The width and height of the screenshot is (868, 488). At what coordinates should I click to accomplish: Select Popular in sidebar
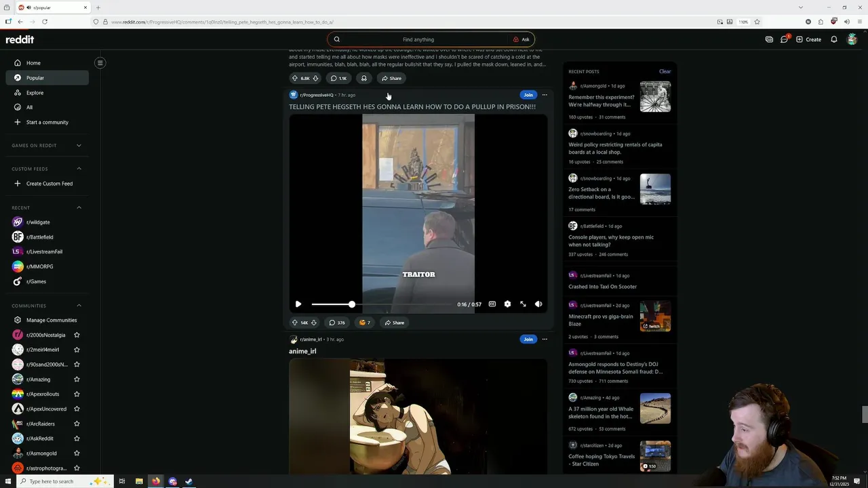47,78
